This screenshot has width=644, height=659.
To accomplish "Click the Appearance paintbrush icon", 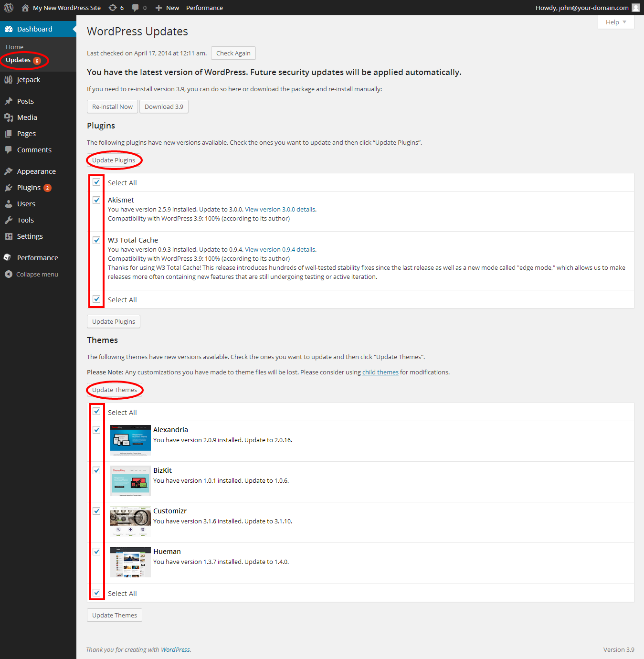I will 9,171.
